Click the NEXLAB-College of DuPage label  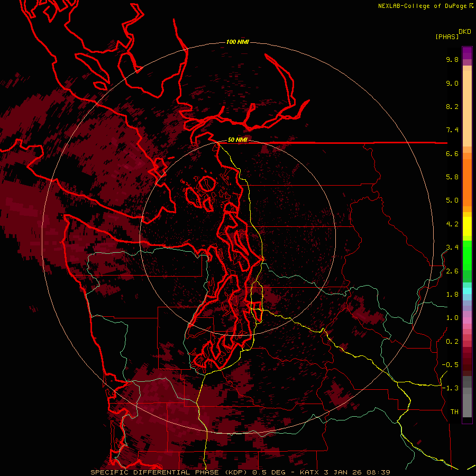point(422,6)
